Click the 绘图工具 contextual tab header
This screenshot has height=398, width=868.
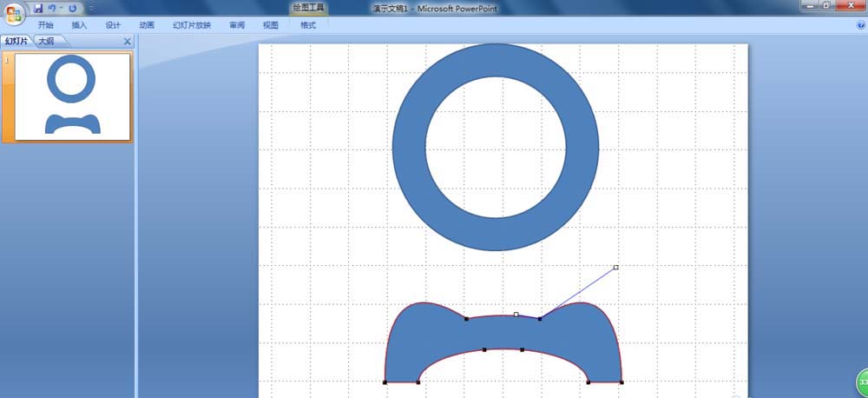(x=309, y=8)
